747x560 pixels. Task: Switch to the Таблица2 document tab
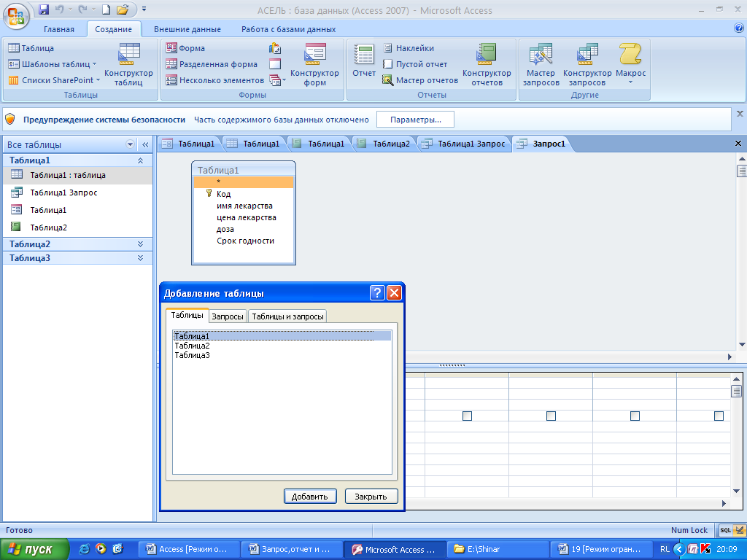click(384, 144)
